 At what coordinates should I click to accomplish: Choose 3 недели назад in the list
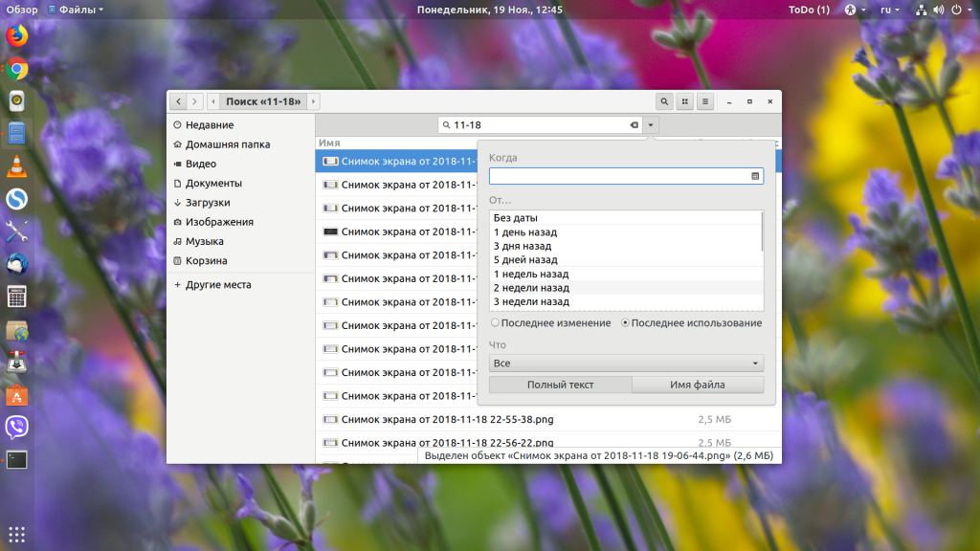click(x=626, y=301)
